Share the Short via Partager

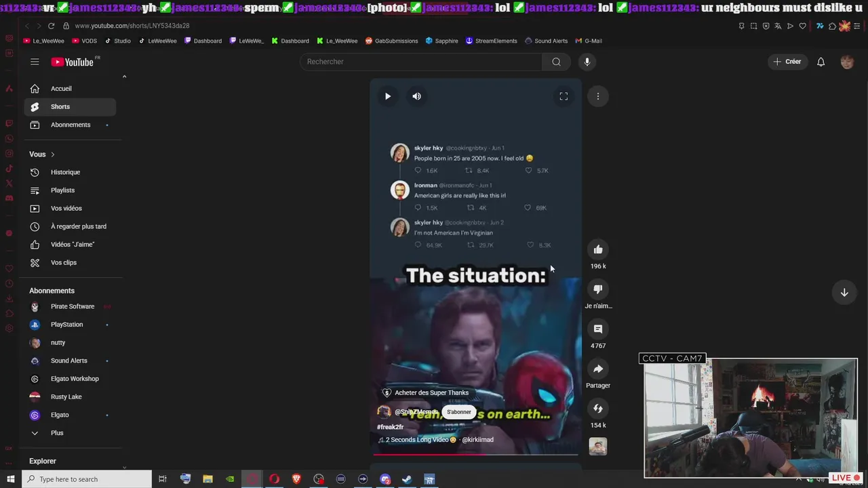[x=598, y=369]
